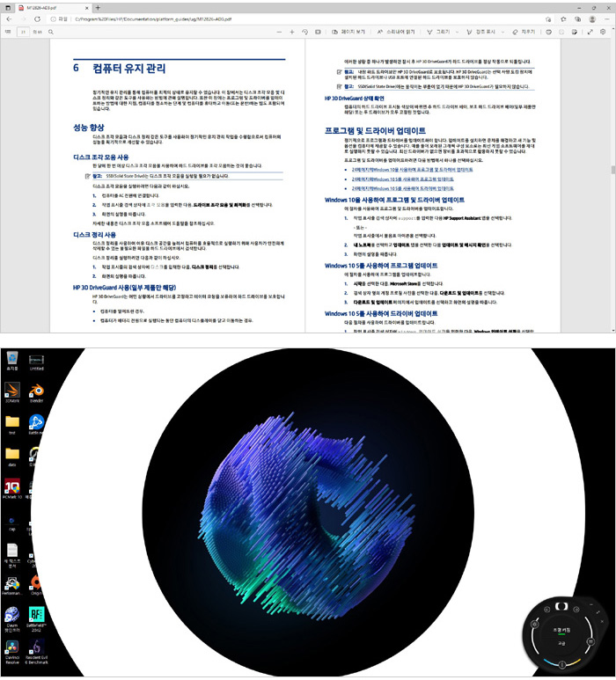
Task: Open the PDF search magnifier
Action: point(51,32)
